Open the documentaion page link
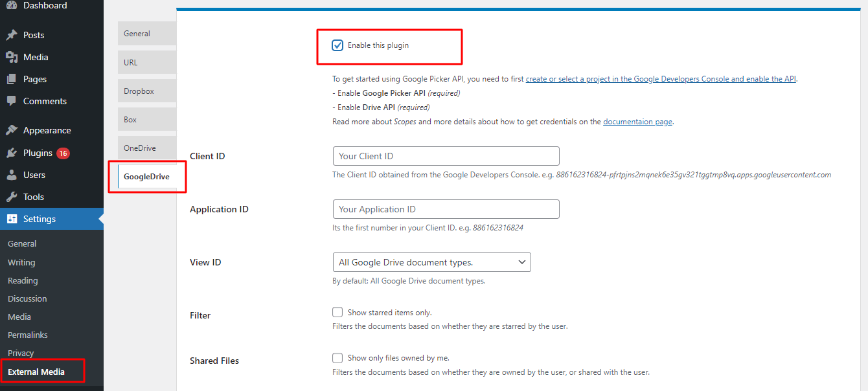 (x=637, y=122)
